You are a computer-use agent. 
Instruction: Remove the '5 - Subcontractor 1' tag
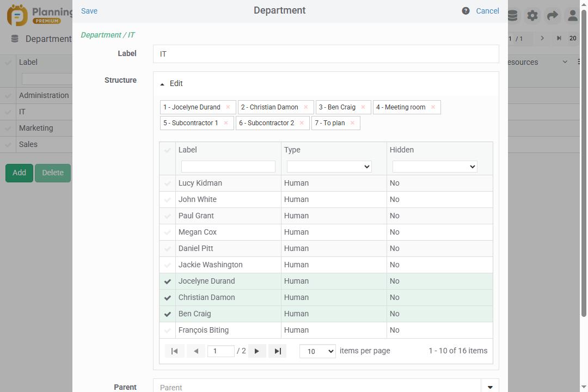coord(226,123)
